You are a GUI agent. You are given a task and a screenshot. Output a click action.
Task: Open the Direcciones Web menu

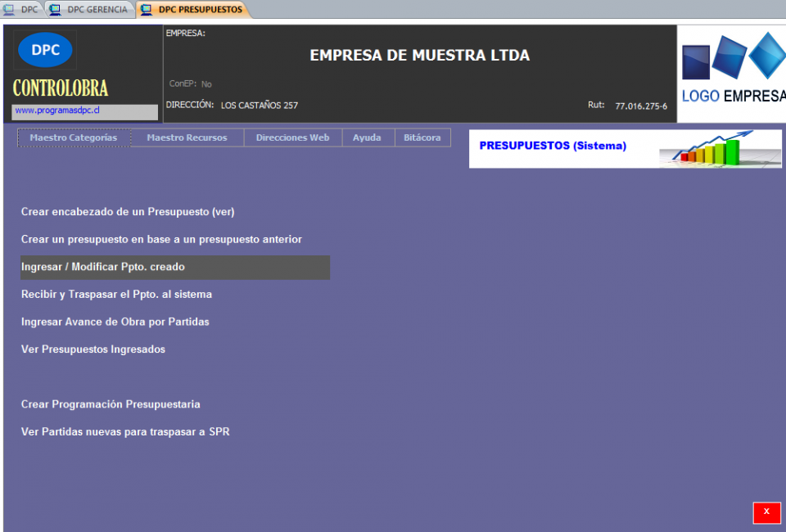(x=292, y=138)
